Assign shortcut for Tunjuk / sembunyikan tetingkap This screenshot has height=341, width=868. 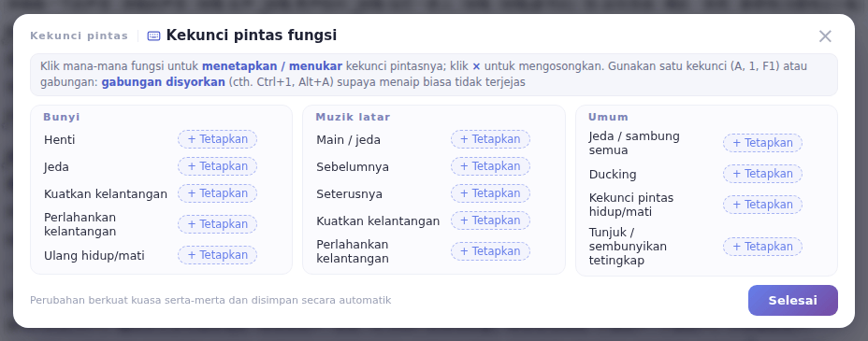[x=762, y=247]
